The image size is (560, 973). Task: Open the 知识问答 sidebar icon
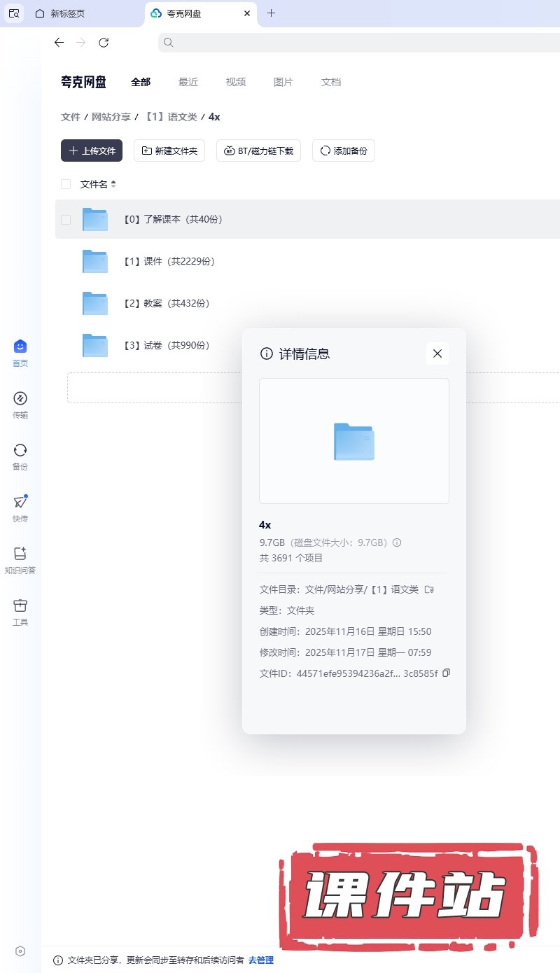click(20, 554)
